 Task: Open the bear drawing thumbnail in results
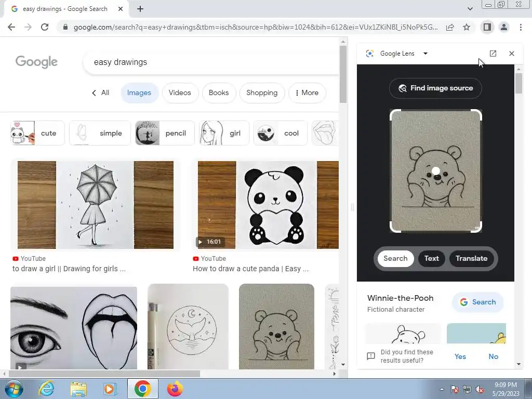point(276,326)
